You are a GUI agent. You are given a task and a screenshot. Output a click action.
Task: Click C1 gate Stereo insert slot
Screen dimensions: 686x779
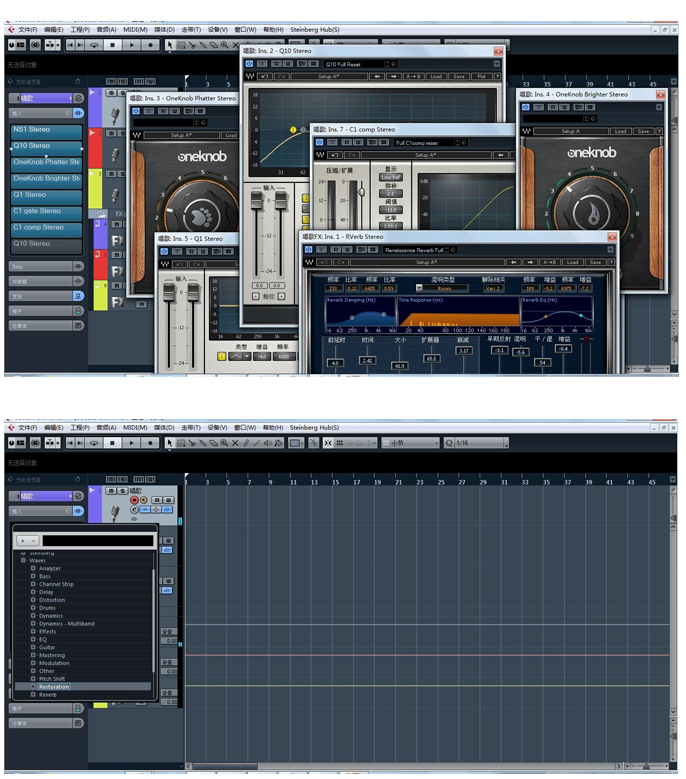[x=47, y=213]
